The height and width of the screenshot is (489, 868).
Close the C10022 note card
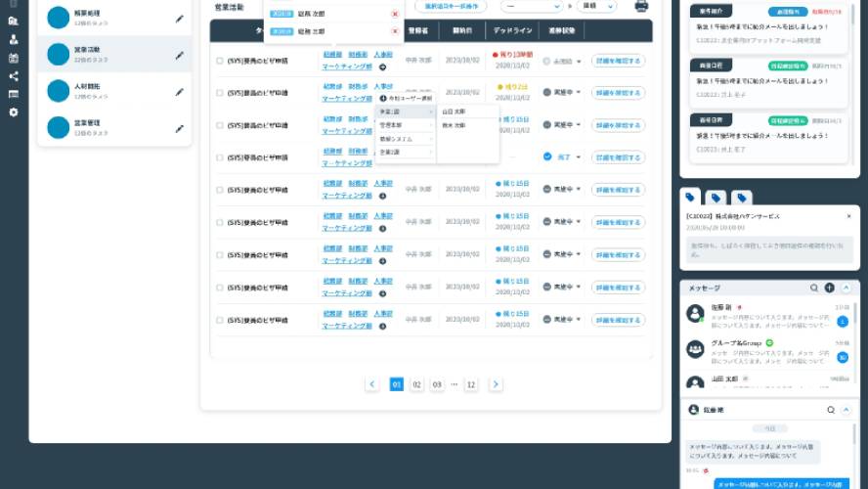tap(848, 216)
